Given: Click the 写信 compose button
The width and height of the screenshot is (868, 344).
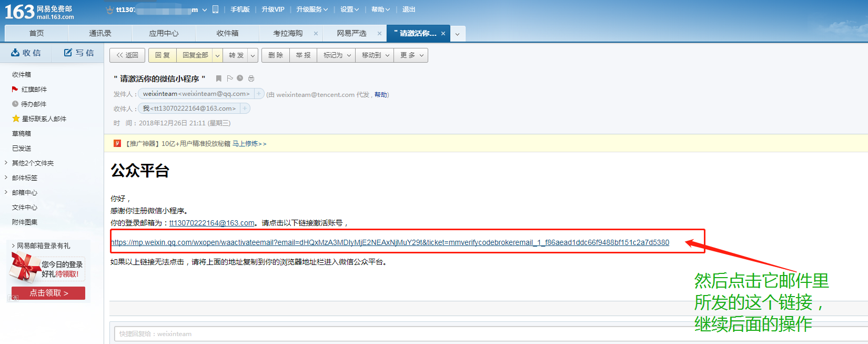Looking at the screenshot, I should point(79,53).
